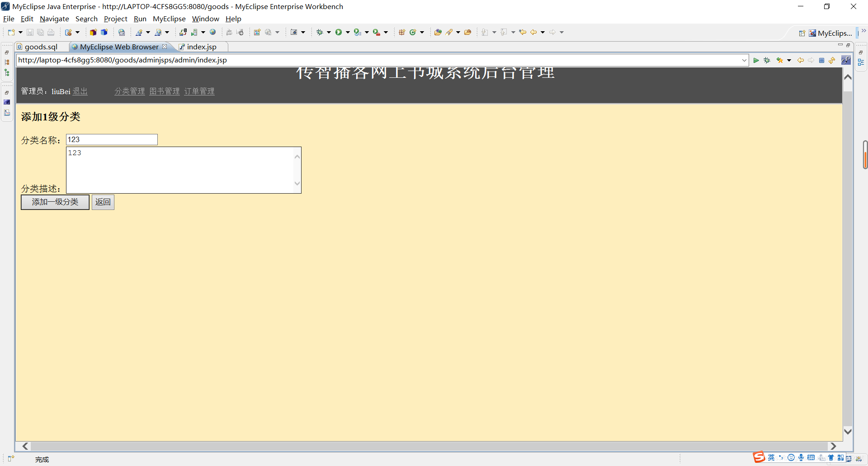The image size is (868, 466).
Task: Click the New MyEclipse project wizard icon
Action: (69, 32)
